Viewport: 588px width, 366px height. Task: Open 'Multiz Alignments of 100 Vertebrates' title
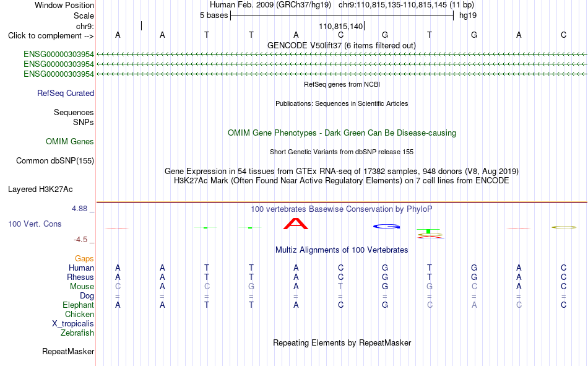click(342, 250)
